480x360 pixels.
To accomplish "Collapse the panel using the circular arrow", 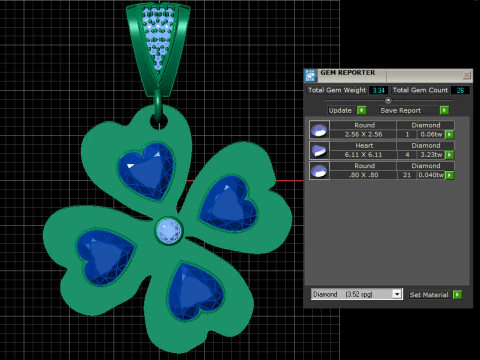I will point(388,100).
